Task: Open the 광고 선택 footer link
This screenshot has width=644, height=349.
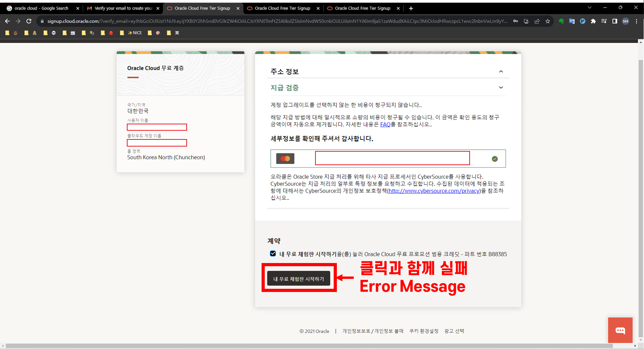Action: [x=454, y=331]
